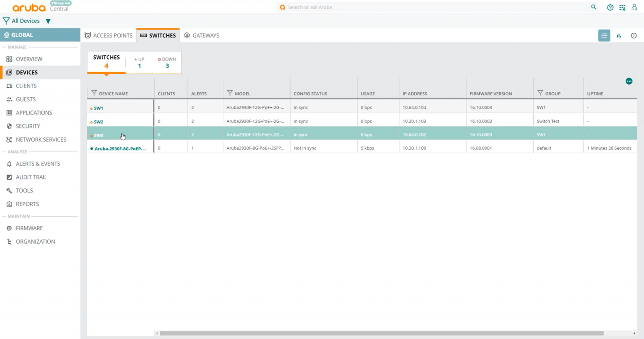This screenshot has height=339, width=644.
Task: Click the Organization hierarchy icon
Action: tap(9, 242)
